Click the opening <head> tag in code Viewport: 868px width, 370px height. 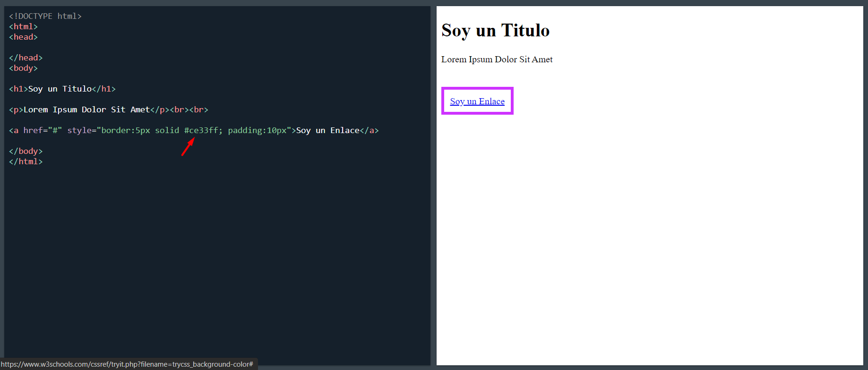pyautogui.click(x=23, y=37)
